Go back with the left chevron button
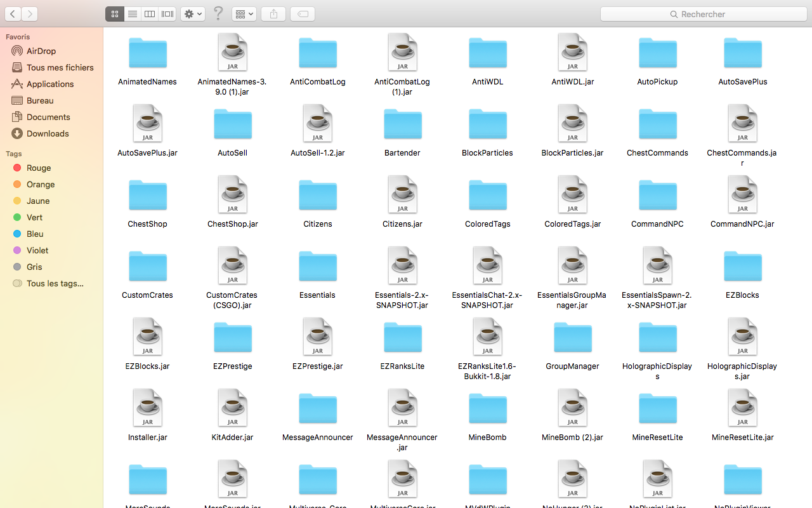Image resolution: width=812 pixels, height=508 pixels. click(x=13, y=14)
